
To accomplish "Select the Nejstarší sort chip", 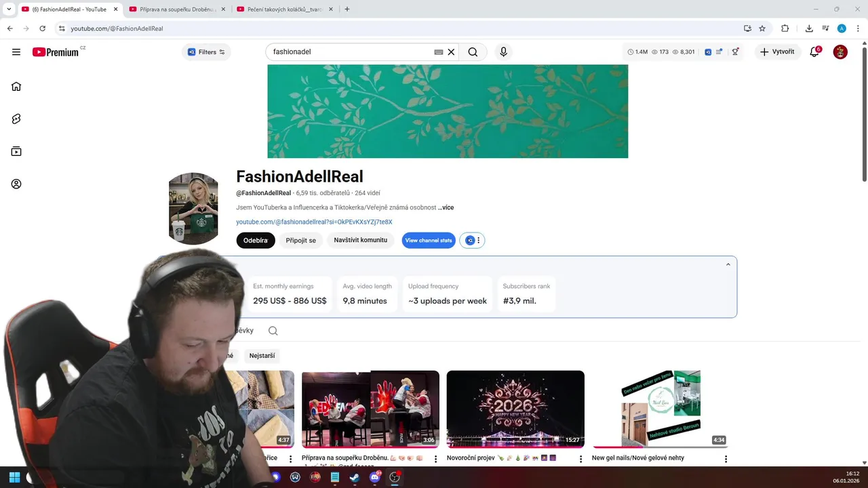I will click(x=262, y=356).
